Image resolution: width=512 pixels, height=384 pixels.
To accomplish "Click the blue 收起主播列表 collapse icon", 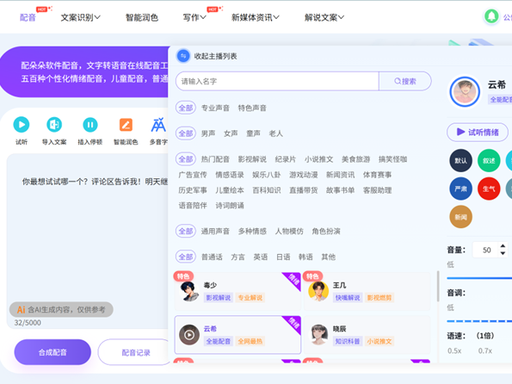I will tap(183, 56).
